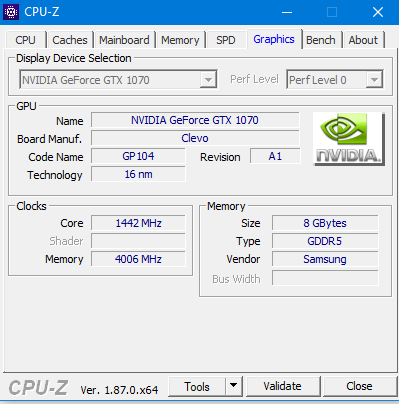
Task: Open the About tab
Action: tap(363, 40)
